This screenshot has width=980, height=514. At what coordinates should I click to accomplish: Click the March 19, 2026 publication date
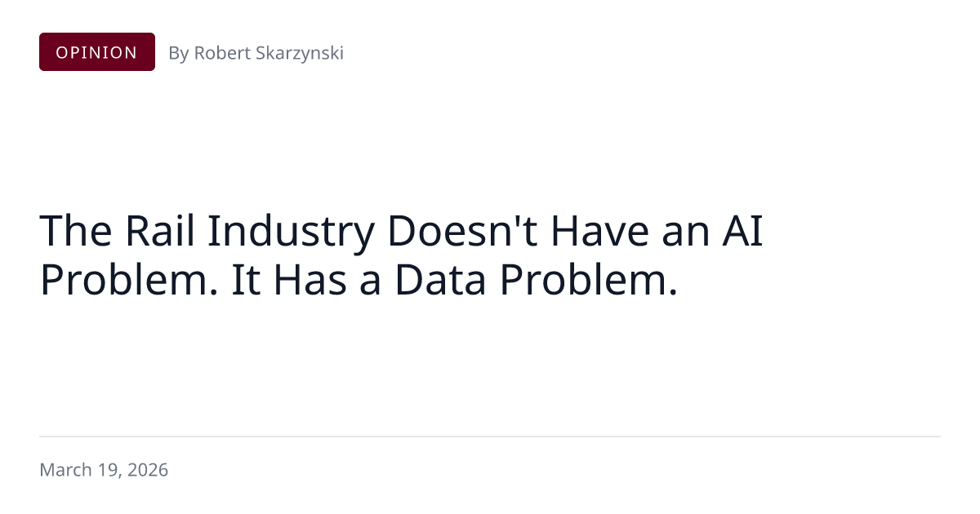click(x=104, y=470)
